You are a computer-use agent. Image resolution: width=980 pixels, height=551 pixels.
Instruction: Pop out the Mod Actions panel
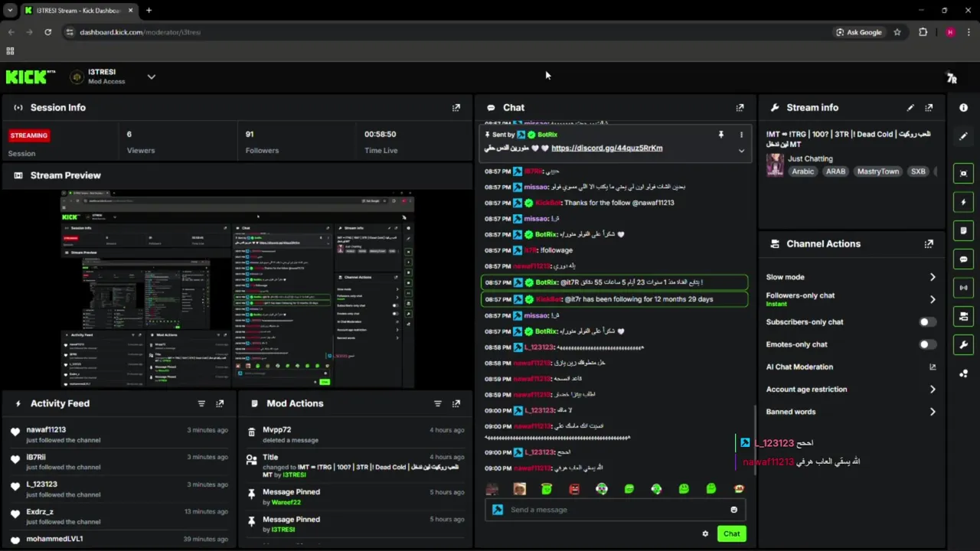point(456,403)
